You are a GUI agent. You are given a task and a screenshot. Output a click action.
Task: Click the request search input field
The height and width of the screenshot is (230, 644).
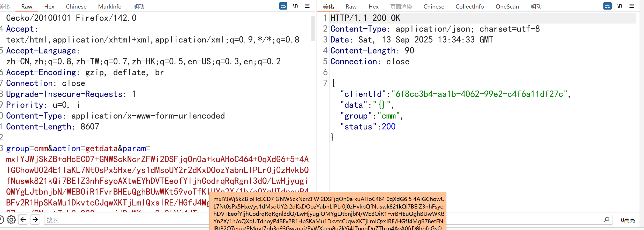click(x=124, y=220)
